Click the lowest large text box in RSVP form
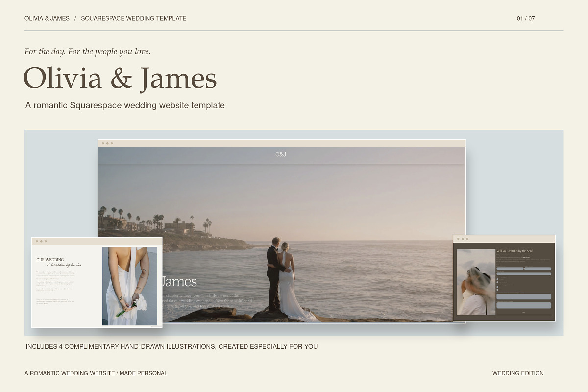588x392 pixels. tap(524, 305)
